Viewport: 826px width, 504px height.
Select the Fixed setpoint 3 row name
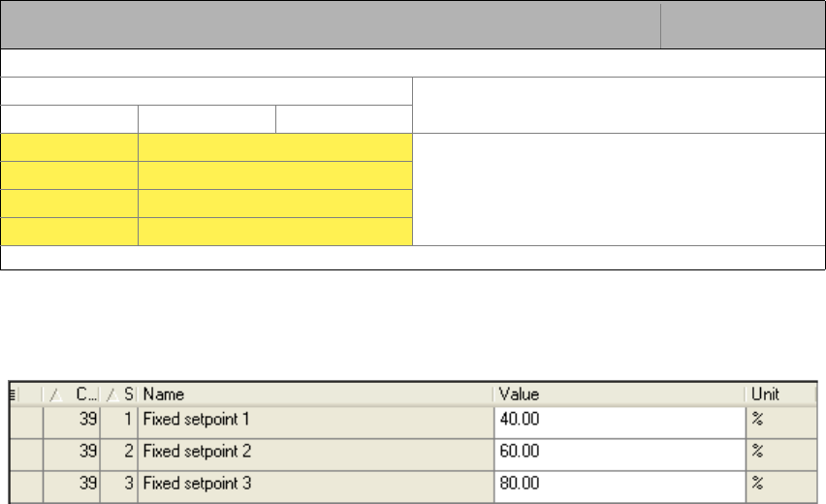[x=315, y=487]
